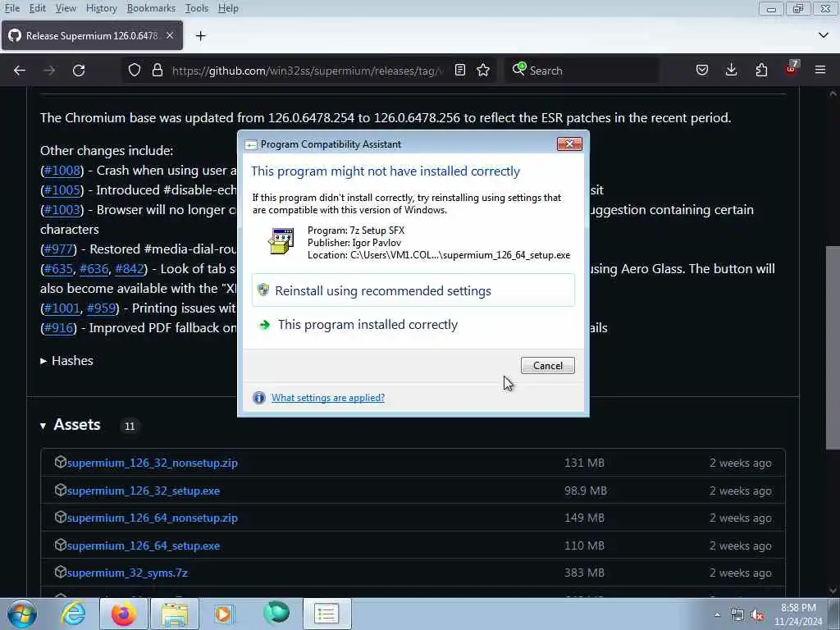Close the Program Compatibility Assistant dialog

(569, 144)
